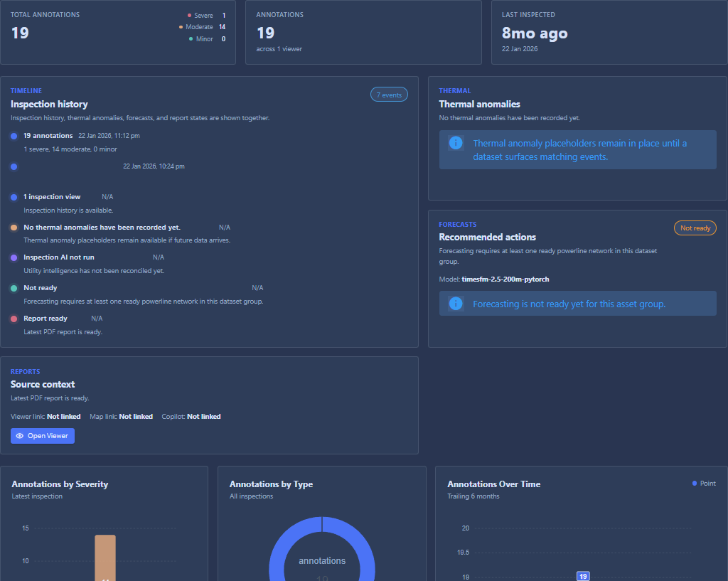This screenshot has width=728, height=581.
Task: Click the teal Not ready timeline dot
Action: click(x=14, y=289)
